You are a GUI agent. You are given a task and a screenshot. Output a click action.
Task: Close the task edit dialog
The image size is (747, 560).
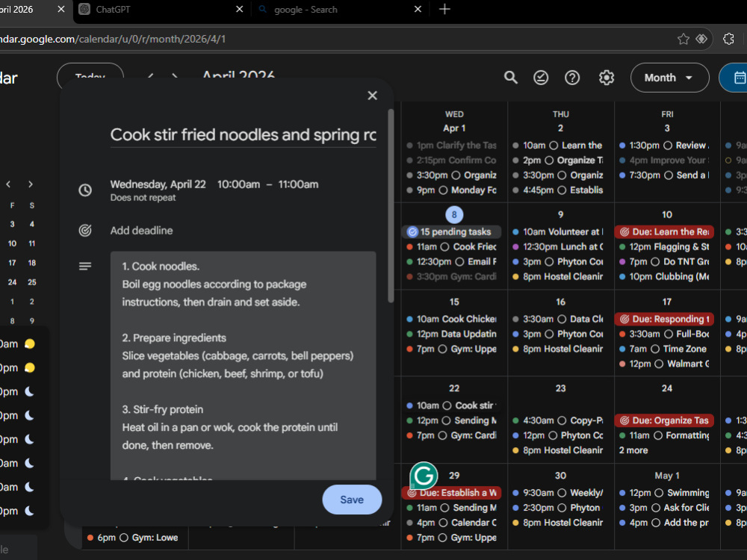pos(373,96)
